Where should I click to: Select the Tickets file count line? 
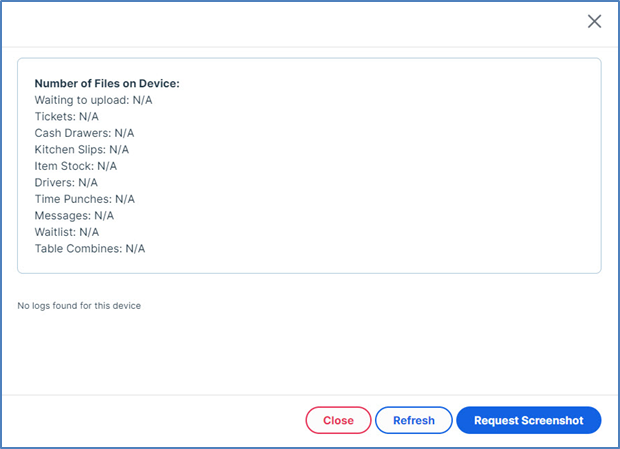point(66,116)
